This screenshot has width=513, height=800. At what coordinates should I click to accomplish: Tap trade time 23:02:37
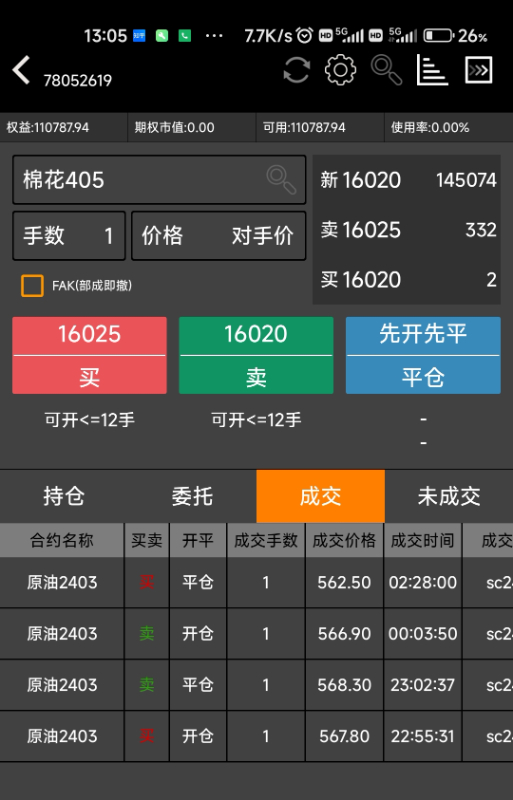click(423, 685)
